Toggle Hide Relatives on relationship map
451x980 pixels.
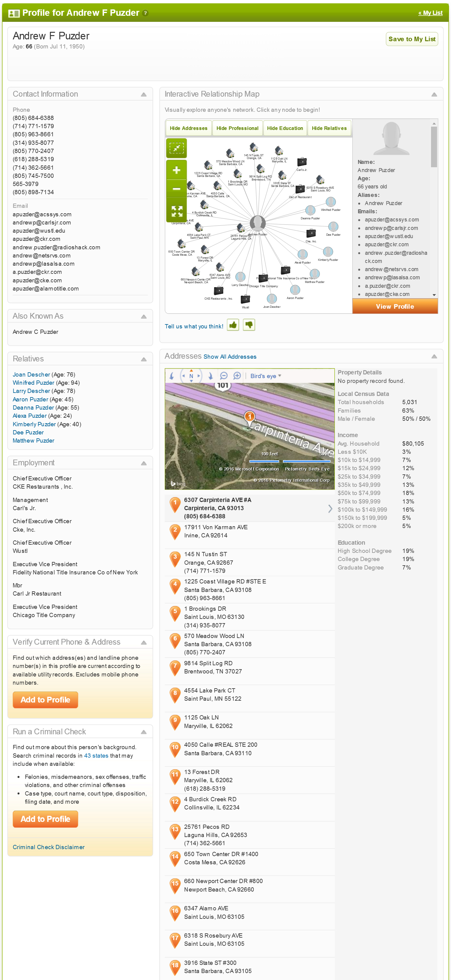click(x=329, y=128)
